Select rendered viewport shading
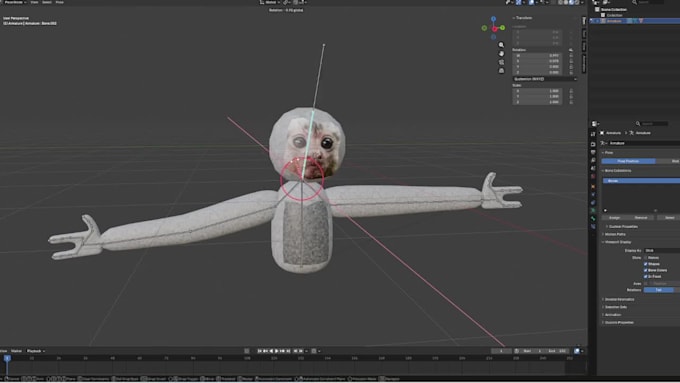This screenshot has width=680, height=383. pyautogui.click(x=577, y=2)
